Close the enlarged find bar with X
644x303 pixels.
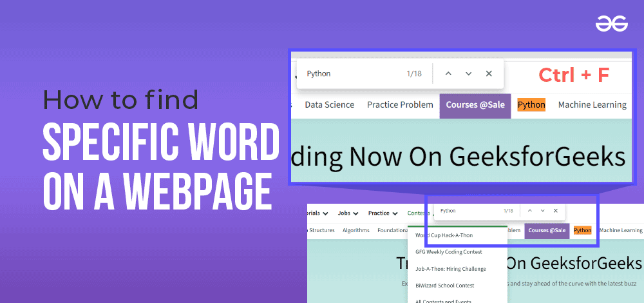click(x=489, y=73)
